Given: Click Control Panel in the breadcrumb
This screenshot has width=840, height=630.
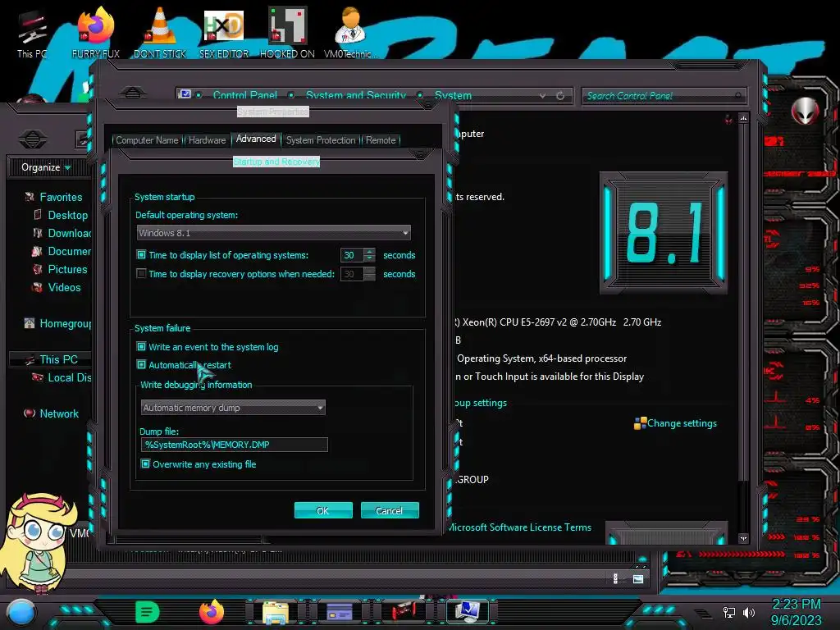Looking at the screenshot, I should pos(244,95).
